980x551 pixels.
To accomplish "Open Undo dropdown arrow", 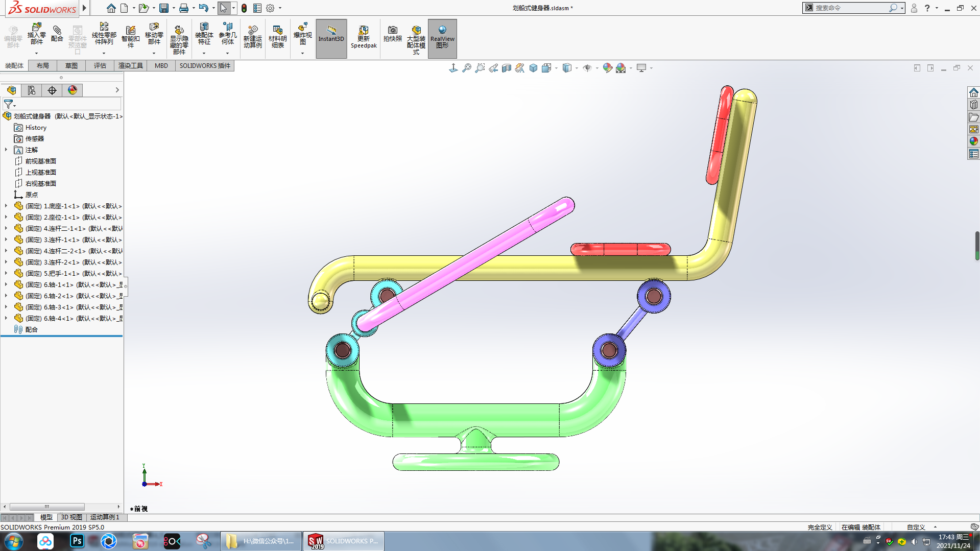I will [213, 8].
